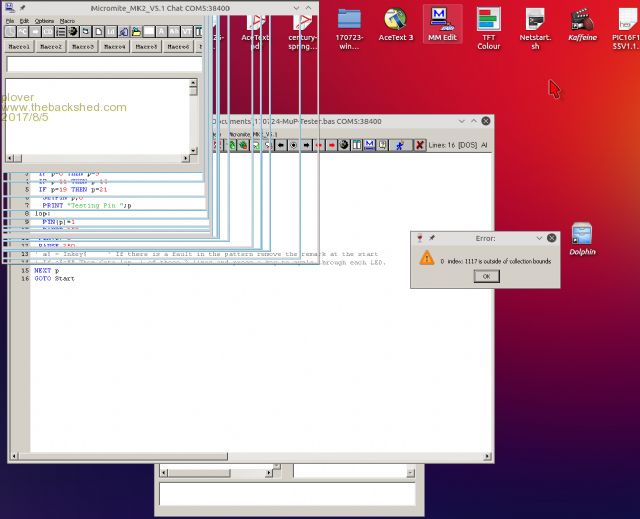Open the Edit menu in chat window
This screenshot has height=519, width=640.
click(x=24, y=21)
